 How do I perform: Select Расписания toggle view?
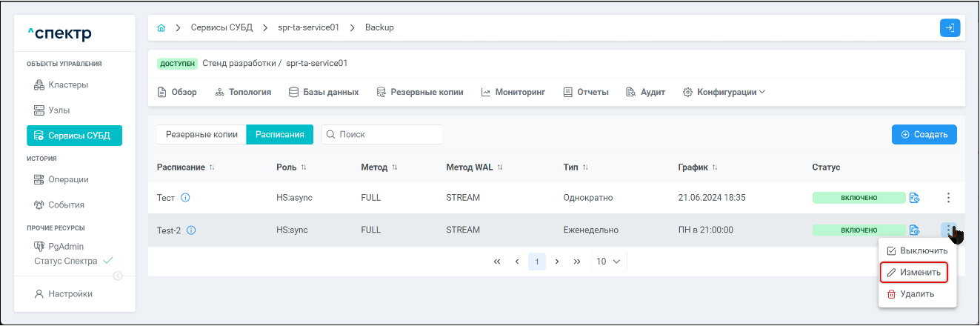click(x=280, y=135)
